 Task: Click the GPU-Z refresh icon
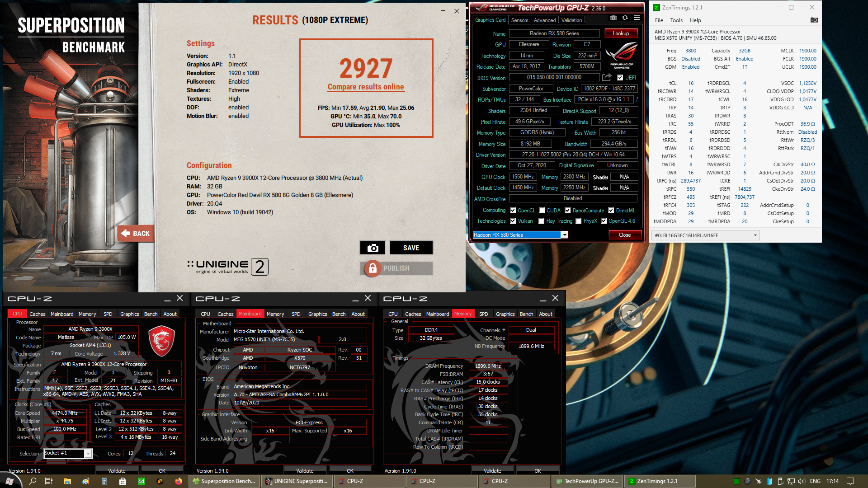[x=625, y=18]
